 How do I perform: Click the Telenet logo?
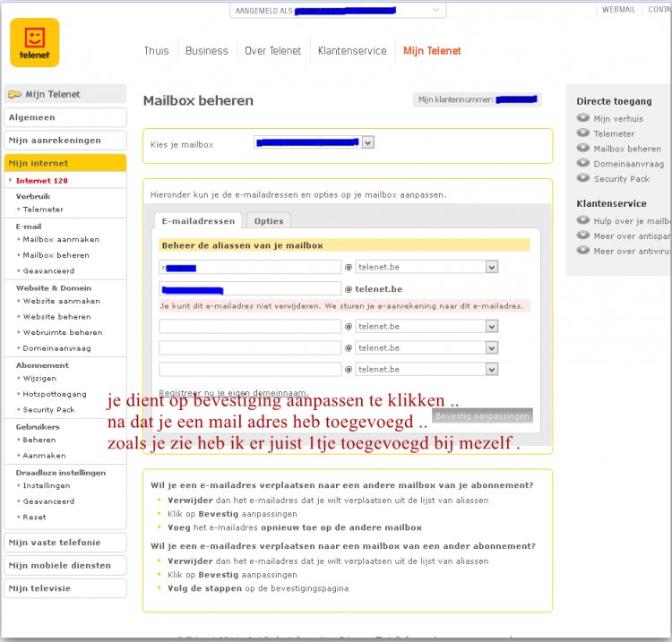(x=35, y=42)
